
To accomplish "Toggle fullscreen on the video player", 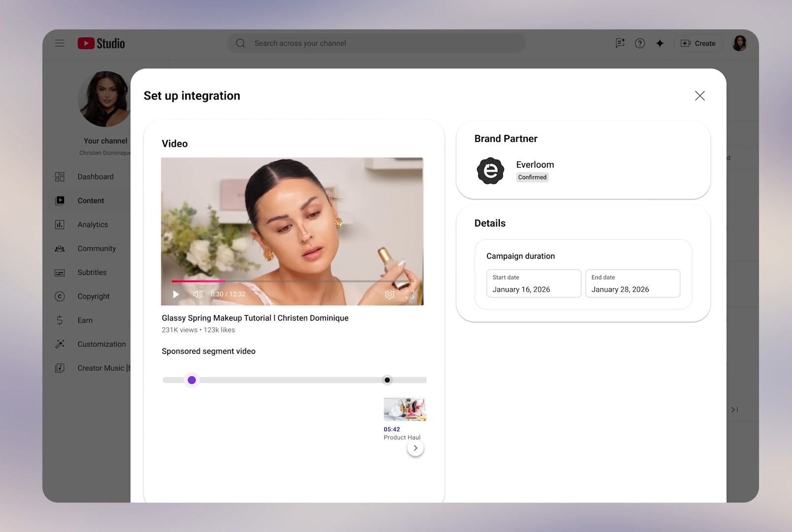I will coord(409,295).
